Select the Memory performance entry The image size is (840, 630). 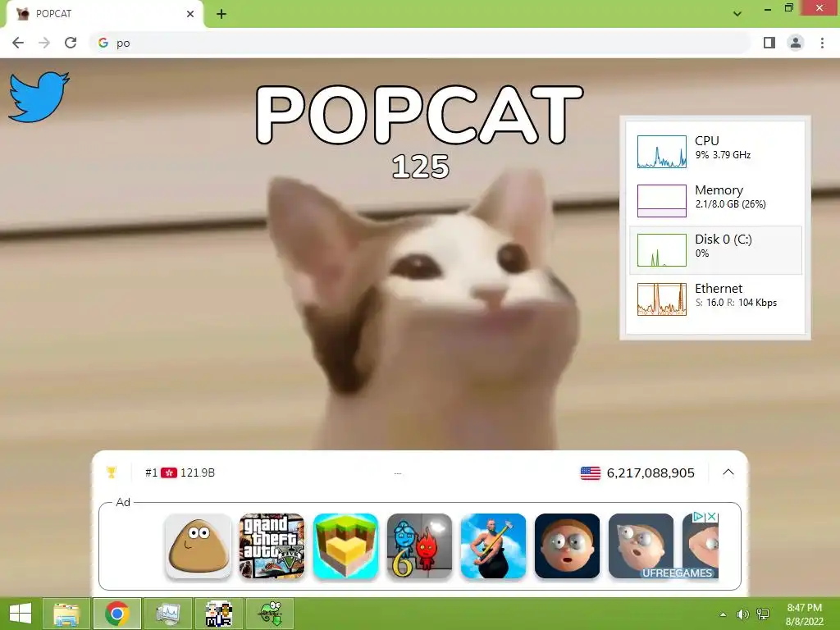pos(715,201)
